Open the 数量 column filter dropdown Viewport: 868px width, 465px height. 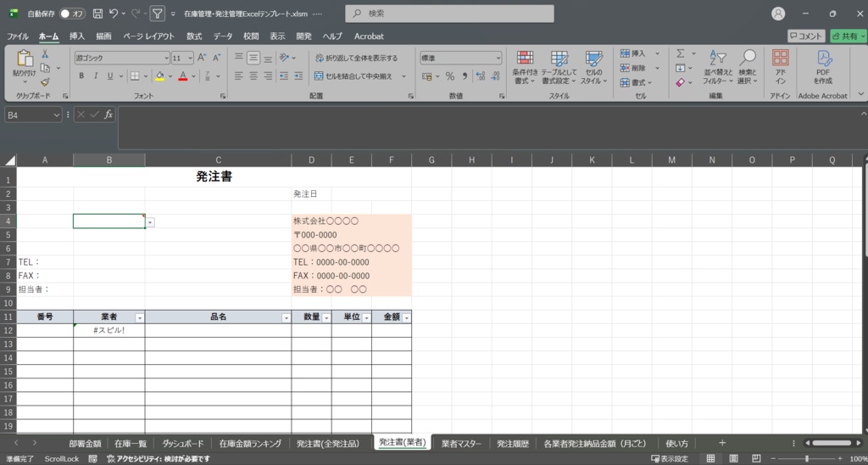pos(326,317)
